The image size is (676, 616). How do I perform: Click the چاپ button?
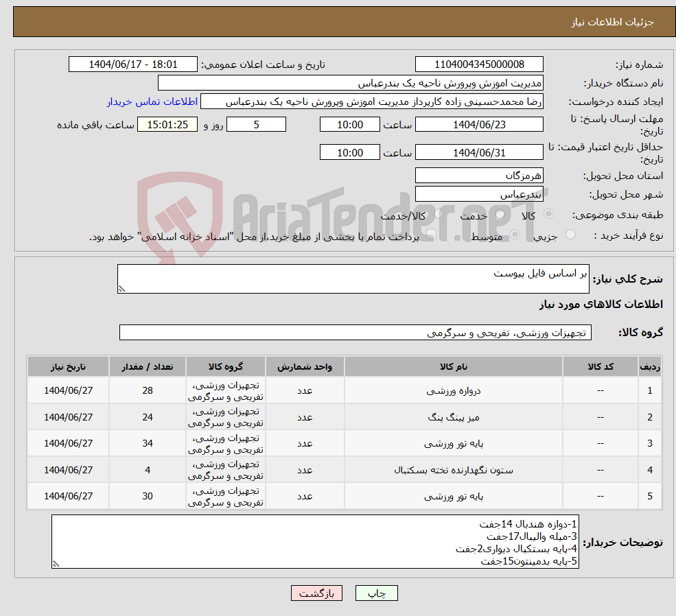(x=375, y=593)
